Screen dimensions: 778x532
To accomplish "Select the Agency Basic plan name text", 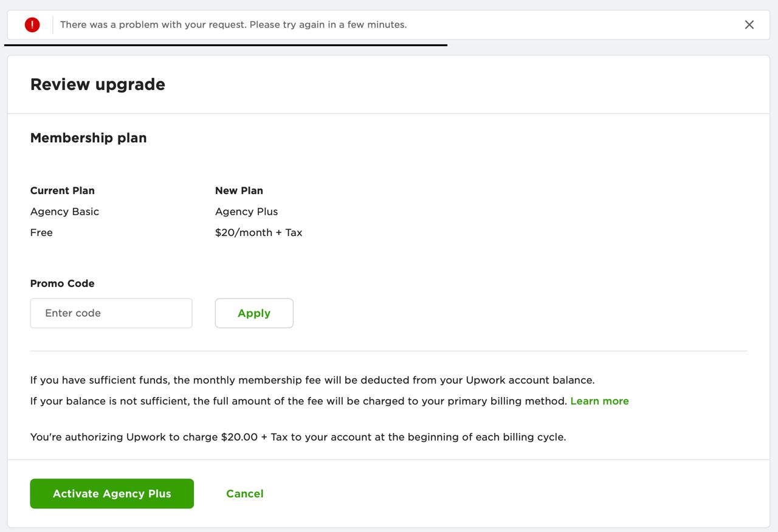I will [x=64, y=212].
